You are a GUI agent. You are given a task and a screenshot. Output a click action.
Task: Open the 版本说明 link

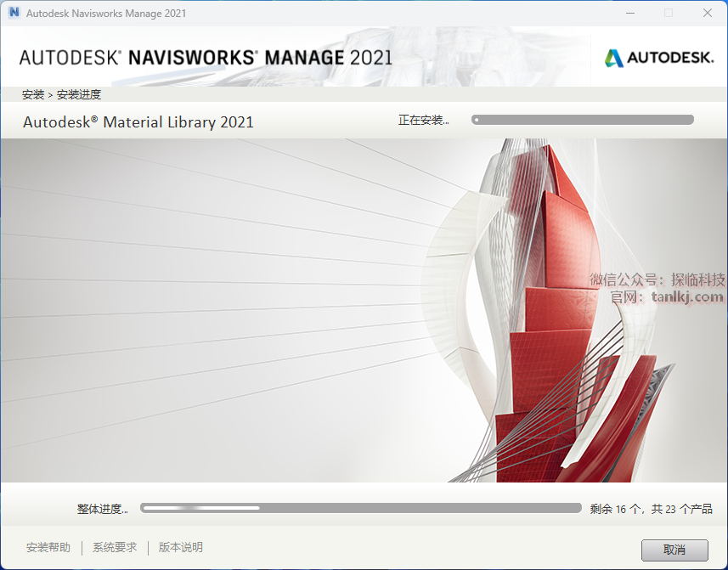(x=181, y=548)
